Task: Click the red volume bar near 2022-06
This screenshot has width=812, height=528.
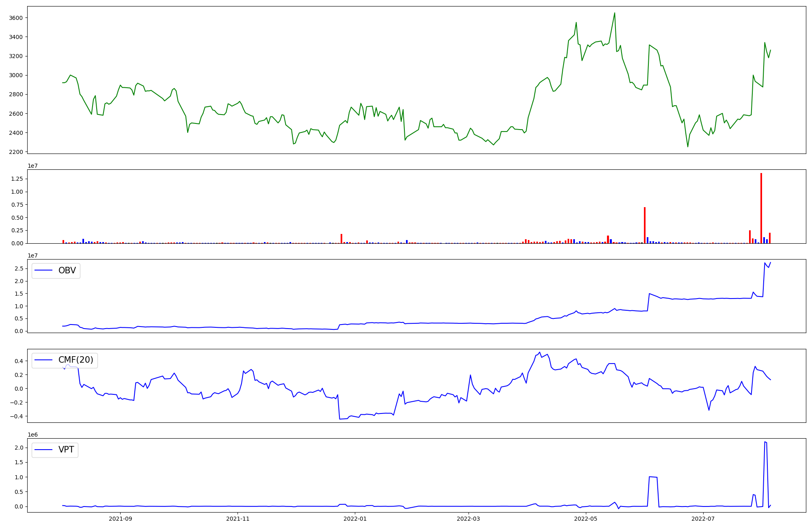Action: point(645,225)
